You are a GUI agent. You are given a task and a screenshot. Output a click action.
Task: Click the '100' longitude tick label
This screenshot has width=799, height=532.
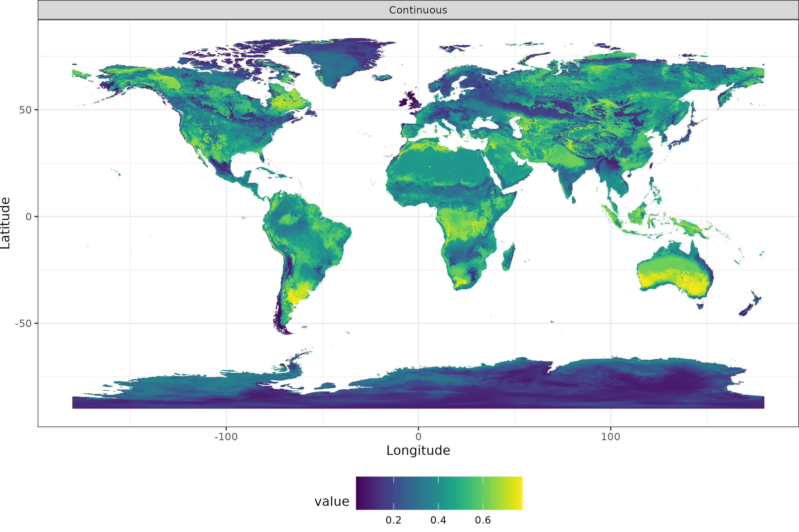coord(610,437)
